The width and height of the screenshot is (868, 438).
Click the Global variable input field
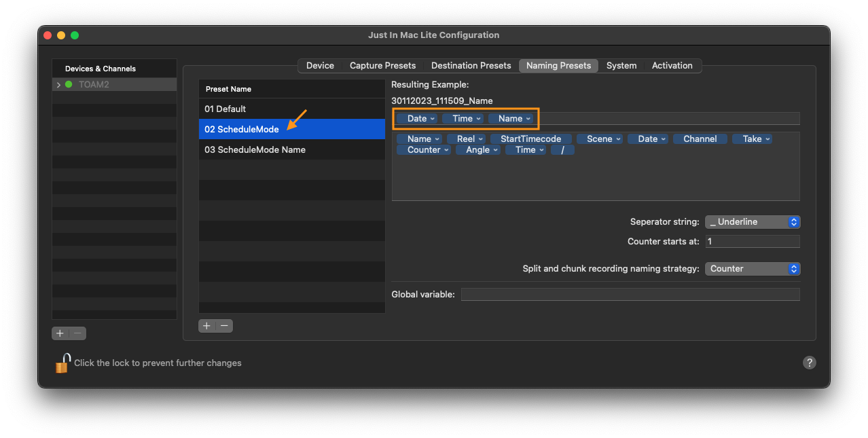[x=630, y=295]
